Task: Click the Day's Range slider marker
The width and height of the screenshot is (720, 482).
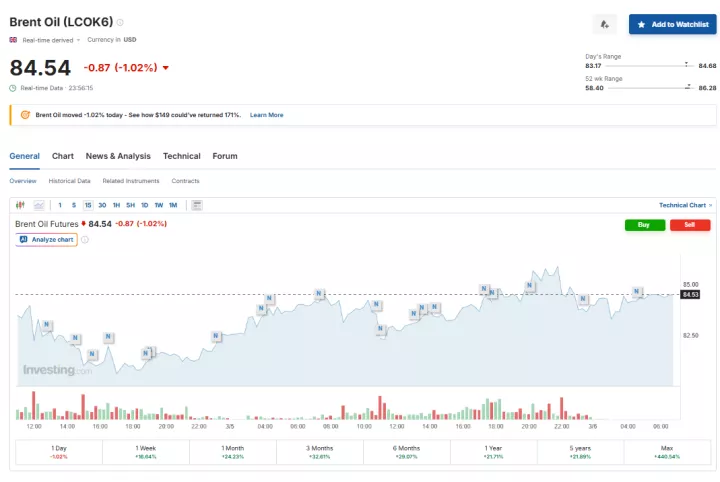Action: coord(687,64)
